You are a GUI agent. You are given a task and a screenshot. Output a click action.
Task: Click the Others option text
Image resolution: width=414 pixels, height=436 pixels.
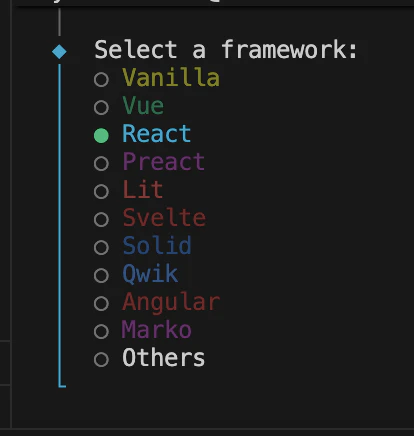(164, 357)
